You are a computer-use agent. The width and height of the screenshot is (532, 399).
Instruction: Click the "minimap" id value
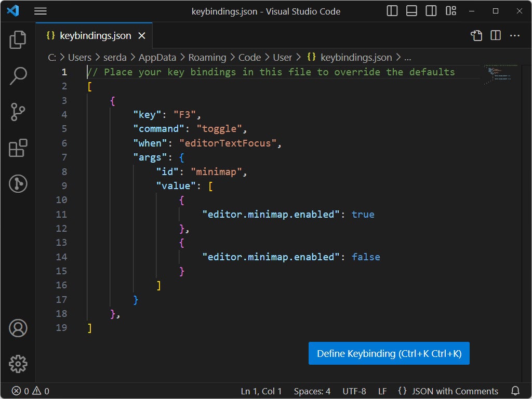click(x=216, y=171)
